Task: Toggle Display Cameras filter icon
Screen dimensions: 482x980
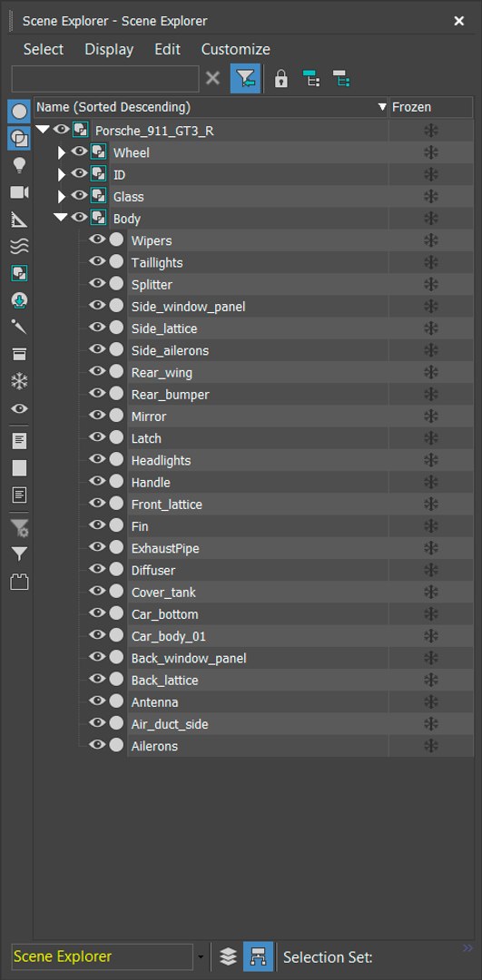Action: pos(19,192)
